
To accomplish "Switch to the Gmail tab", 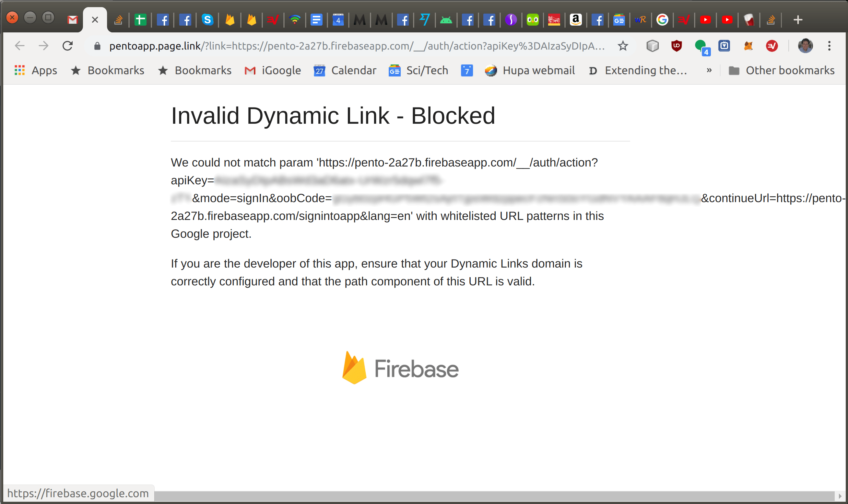I will point(72,20).
